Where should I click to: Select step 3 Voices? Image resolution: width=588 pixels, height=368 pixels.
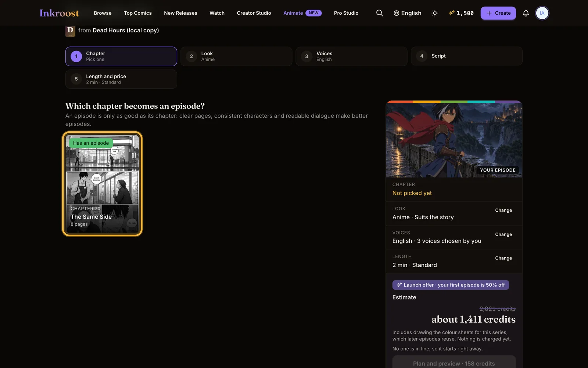[351, 56]
